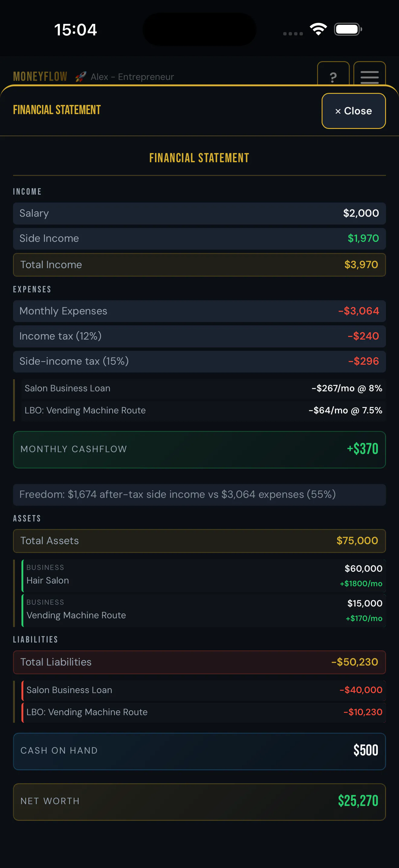Tap the Net Worth card
Image resolution: width=399 pixels, height=868 pixels.
click(x=199, y=802)
